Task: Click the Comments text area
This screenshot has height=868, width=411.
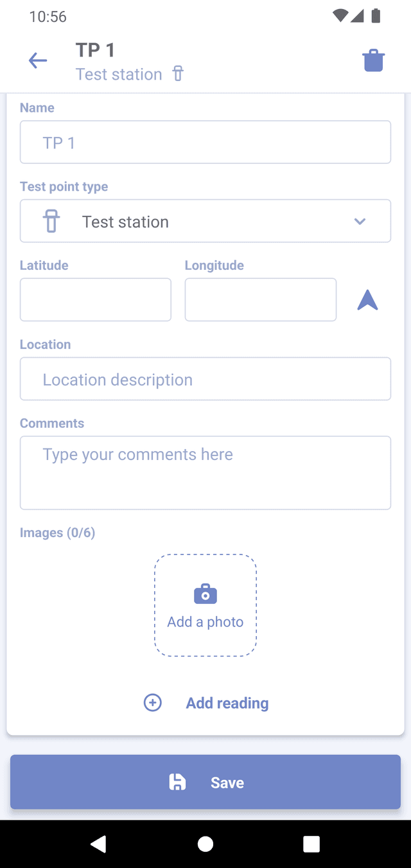Action: (205, 473)
